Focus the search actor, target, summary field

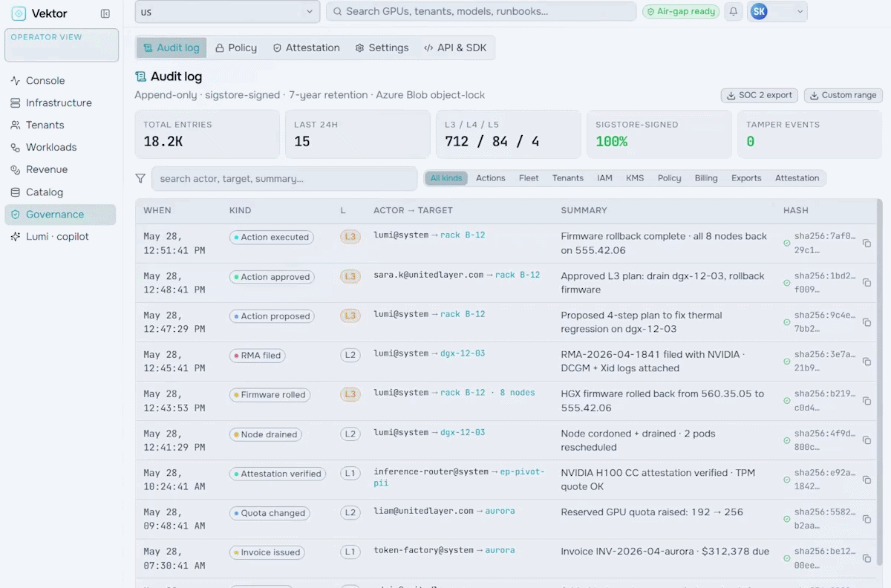[285, 178]
